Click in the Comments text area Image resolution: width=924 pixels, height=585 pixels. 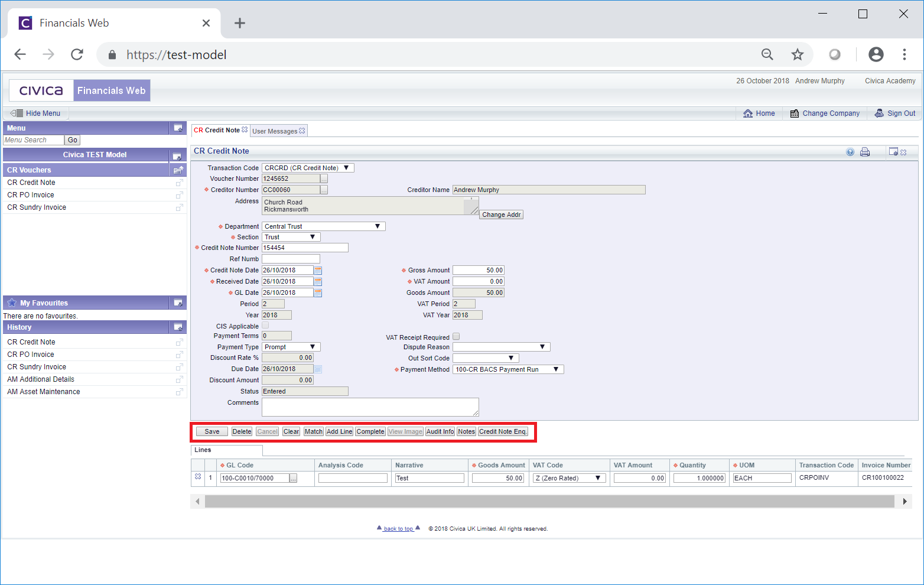click(370, 407)
